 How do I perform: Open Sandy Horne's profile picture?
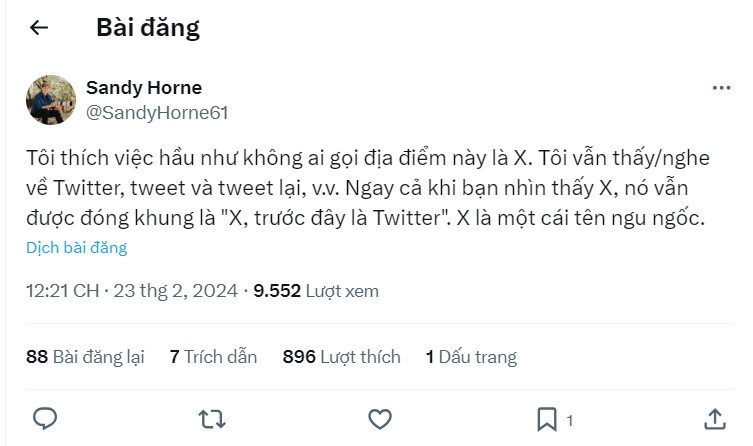tap(51, 100)
